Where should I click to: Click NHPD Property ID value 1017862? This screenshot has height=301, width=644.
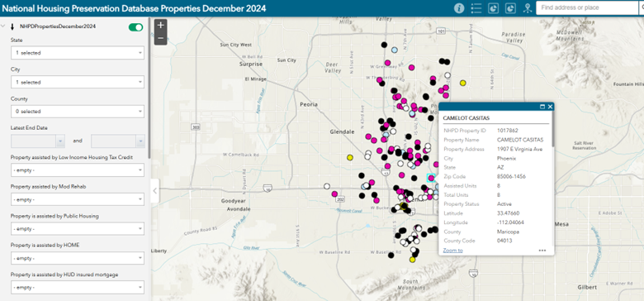[508, 131]
